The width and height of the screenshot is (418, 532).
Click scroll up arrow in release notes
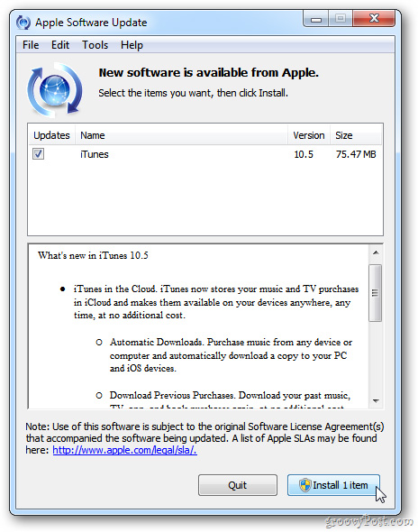(376, 252)
